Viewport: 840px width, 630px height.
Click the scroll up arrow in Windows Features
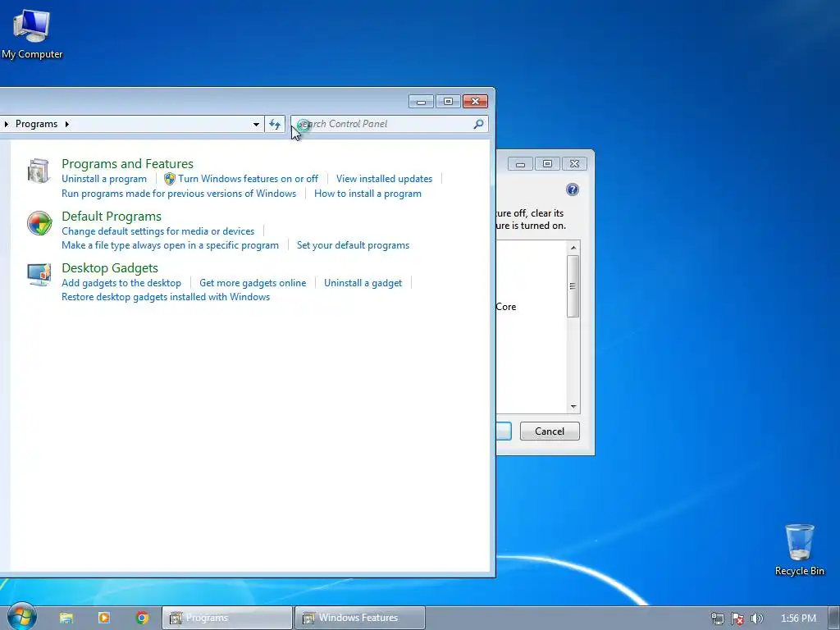click(x=573, y=248)
